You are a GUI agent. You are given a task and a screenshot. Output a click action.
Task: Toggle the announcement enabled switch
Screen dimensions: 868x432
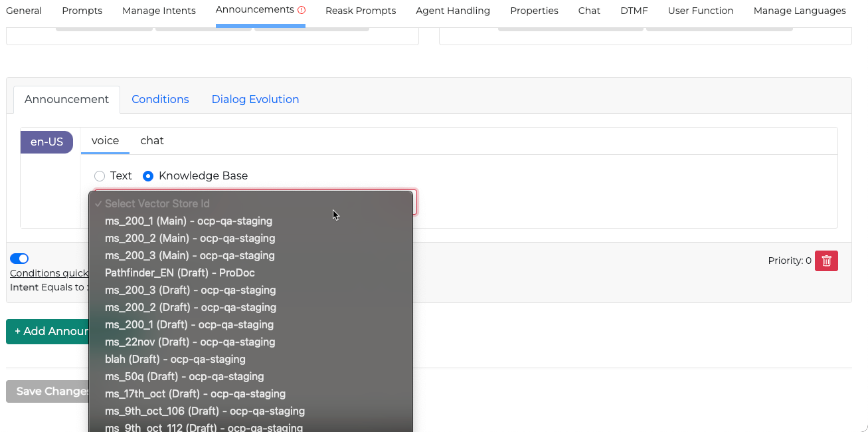(19, 259)
